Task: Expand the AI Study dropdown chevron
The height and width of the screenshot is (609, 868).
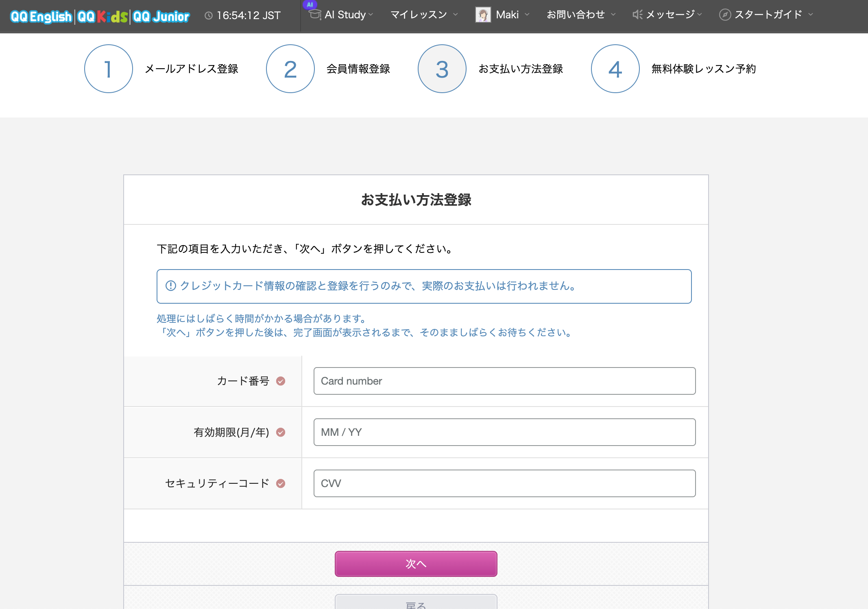Action: pos(371,15)
